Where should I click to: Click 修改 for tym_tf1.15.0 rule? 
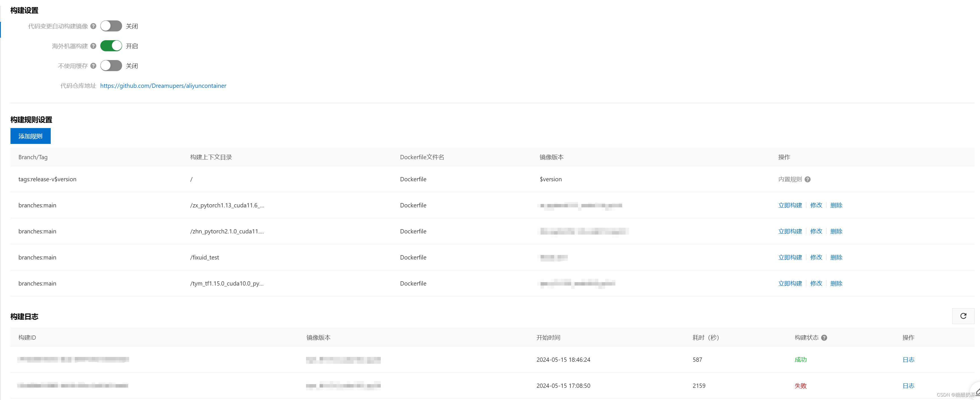tap(816, 284)
